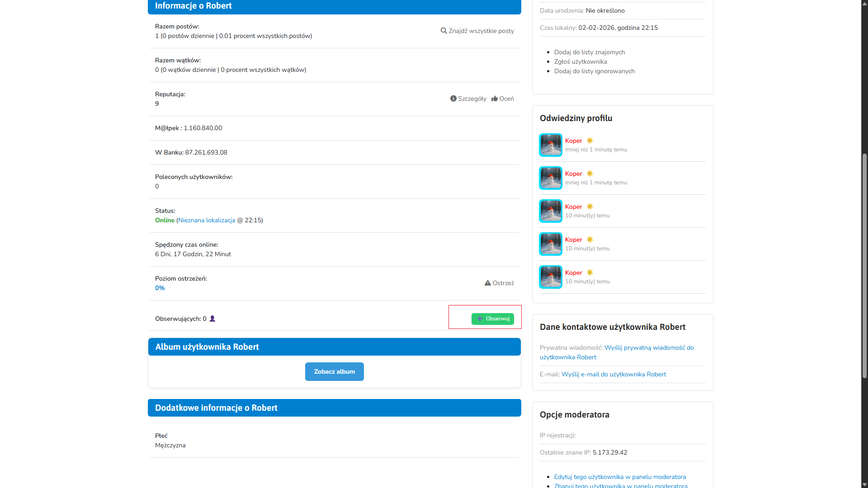868x488 pixels.
Task: Click the 0% warning level link
Action: click(160, 288)
